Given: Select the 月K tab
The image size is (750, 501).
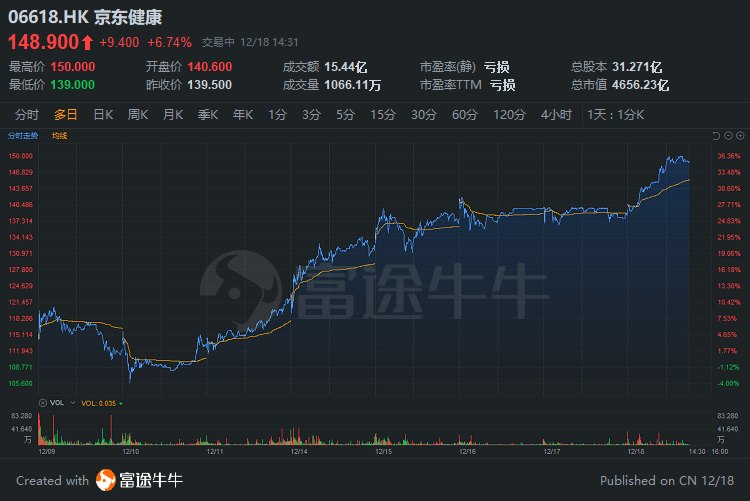Looking at the screenshot, I should click(173, 115).
